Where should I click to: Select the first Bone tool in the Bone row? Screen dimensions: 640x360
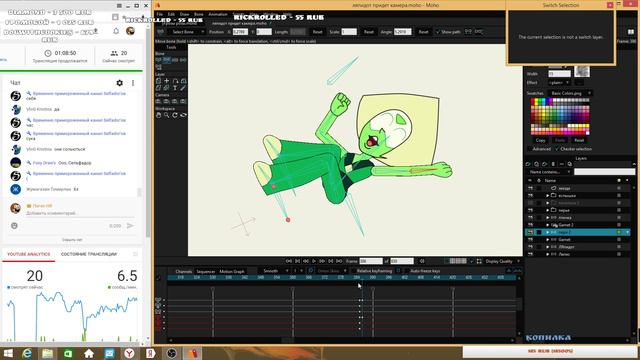click(158, 60)
